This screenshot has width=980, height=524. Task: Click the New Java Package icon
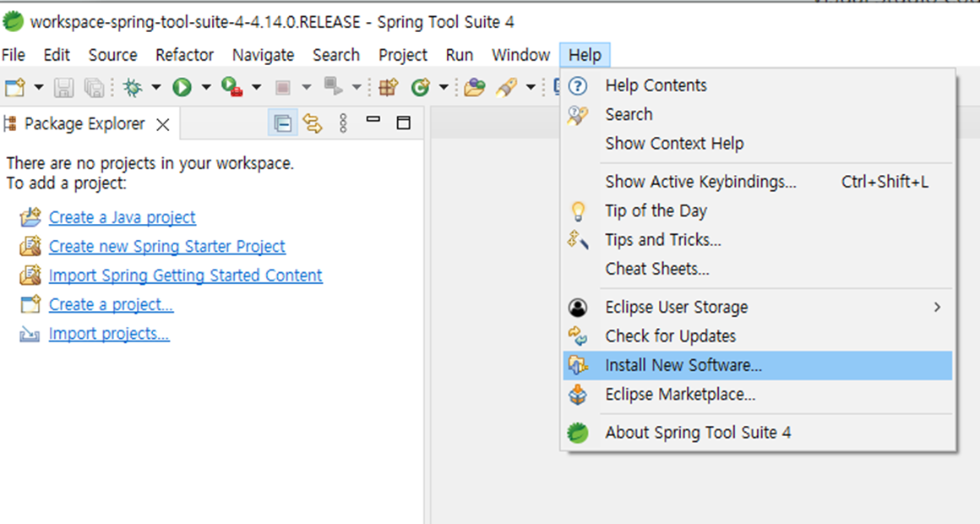tap(388, 87)
